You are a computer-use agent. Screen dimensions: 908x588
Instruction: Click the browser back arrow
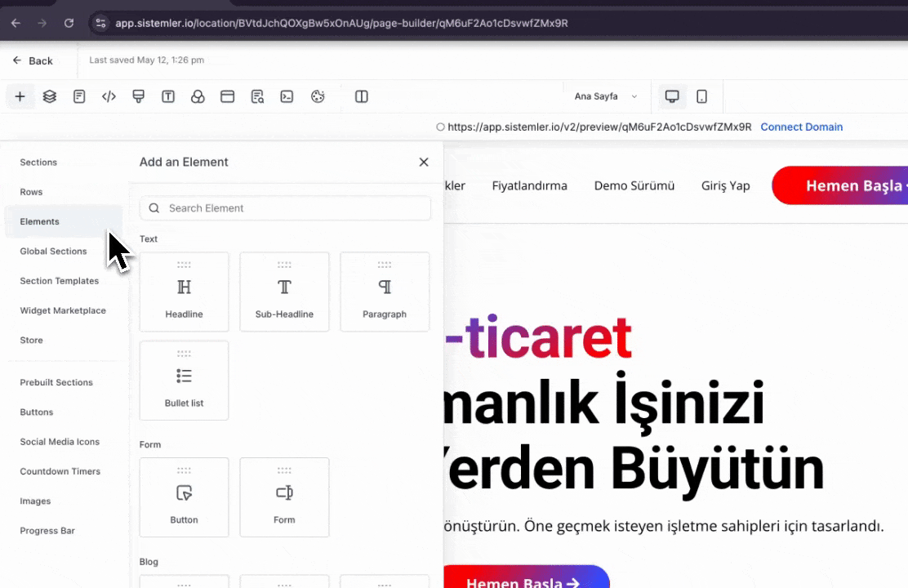tap(16, 23)
